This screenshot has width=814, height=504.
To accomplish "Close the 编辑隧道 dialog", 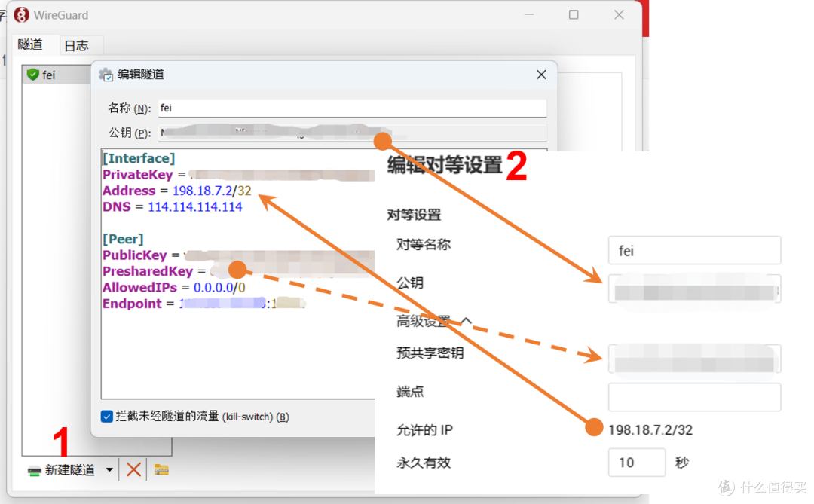I will pyautogui.click(x=541, y=75).
